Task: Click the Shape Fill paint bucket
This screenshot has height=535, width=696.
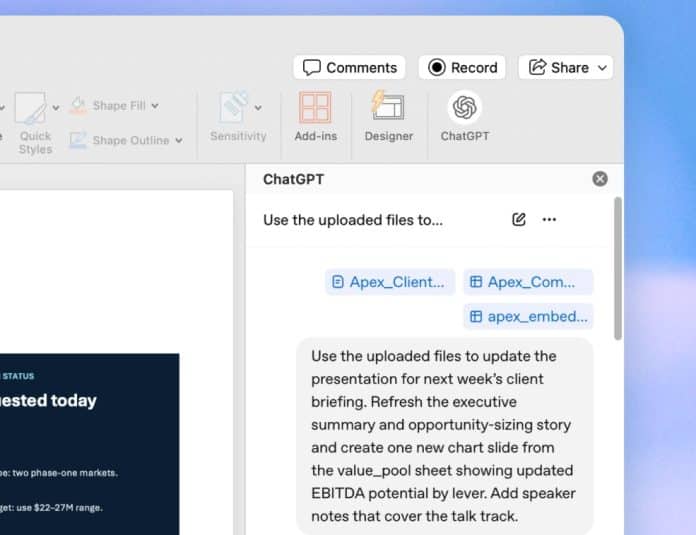Action: click(x=78, y=106)
